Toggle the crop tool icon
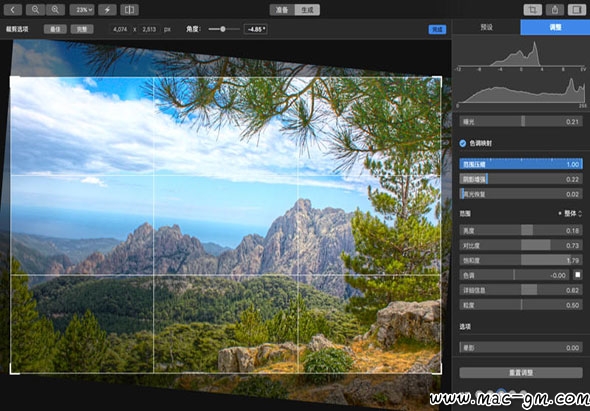The image size is (590, 411). (533, 10)
